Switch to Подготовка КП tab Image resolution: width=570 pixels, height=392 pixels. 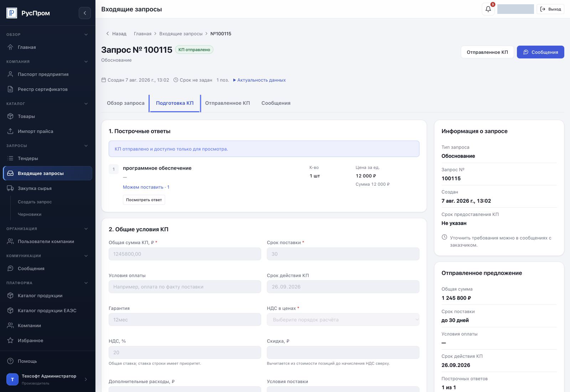coord(175,103)
